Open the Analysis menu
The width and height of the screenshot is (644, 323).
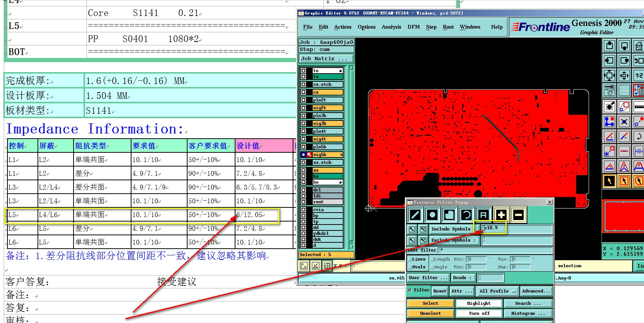click(x=391, y=27)
